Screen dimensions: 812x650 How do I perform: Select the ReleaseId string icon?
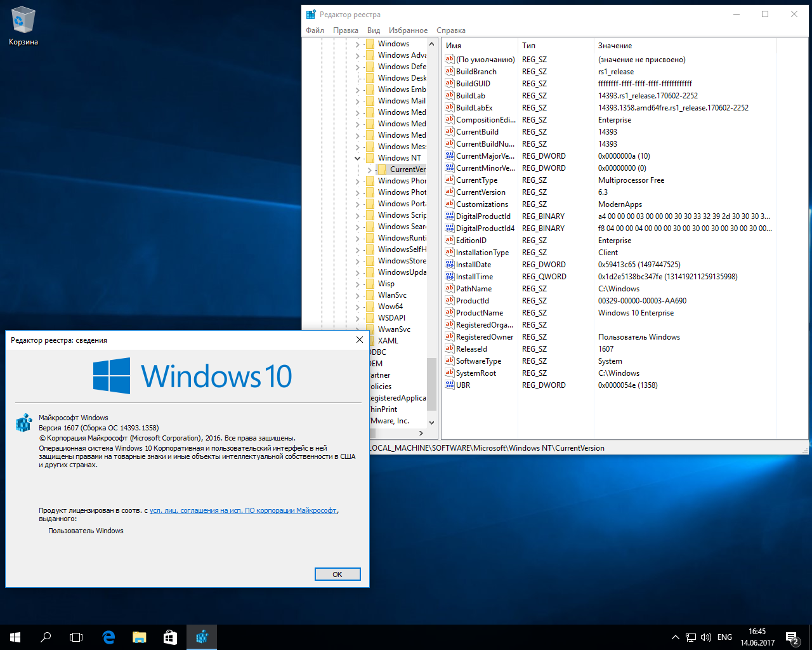point(450,348)
